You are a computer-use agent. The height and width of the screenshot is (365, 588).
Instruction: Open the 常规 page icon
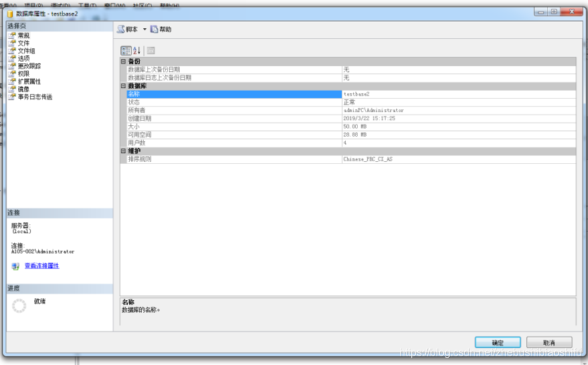pyautogui.click(x=12, y=35)
